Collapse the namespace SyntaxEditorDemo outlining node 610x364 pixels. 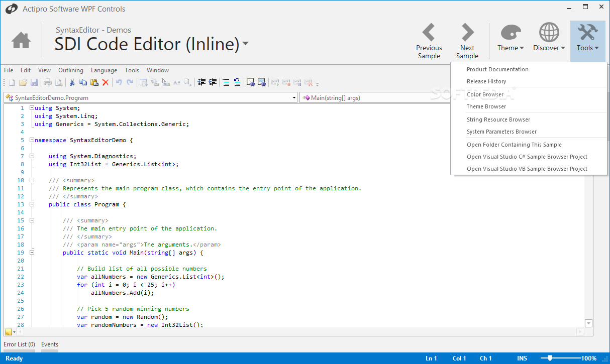(32, 140)
